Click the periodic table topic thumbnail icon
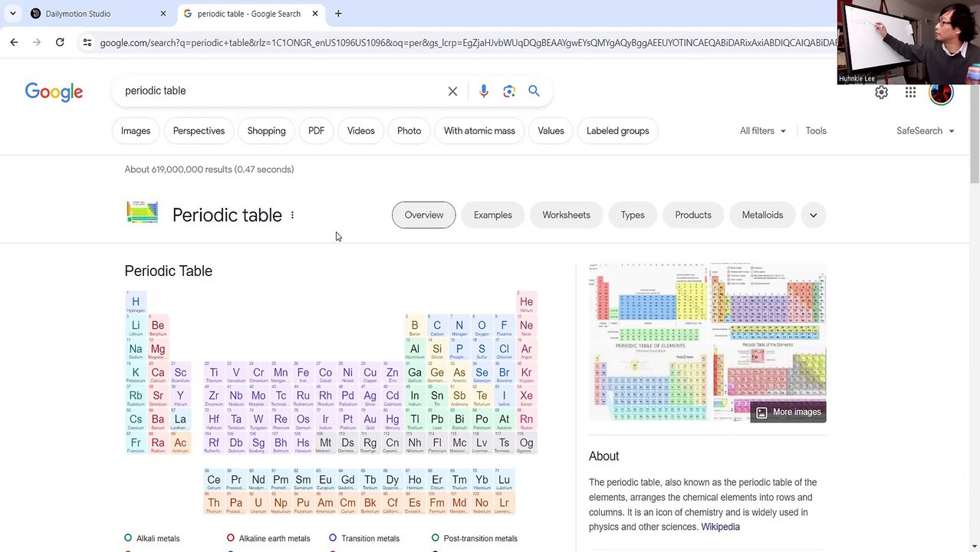Screen dimensions: 980x552 (x=142, y=212)
